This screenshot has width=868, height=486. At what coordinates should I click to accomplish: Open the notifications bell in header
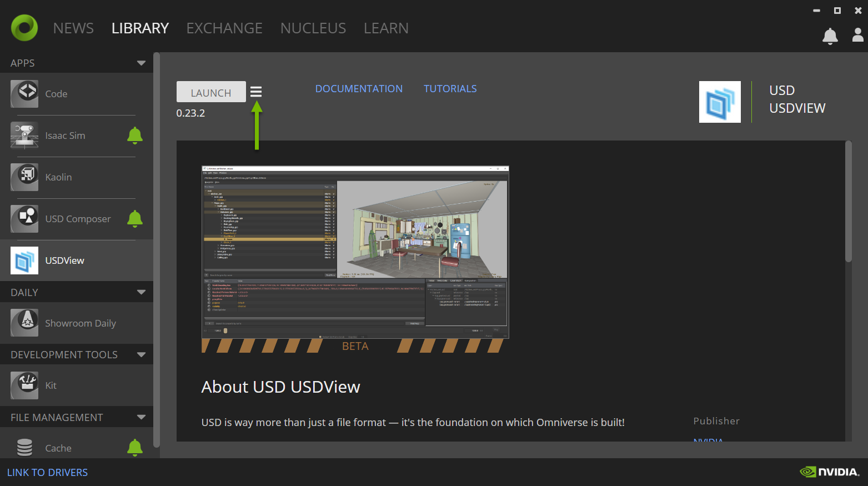pos(830,36)
